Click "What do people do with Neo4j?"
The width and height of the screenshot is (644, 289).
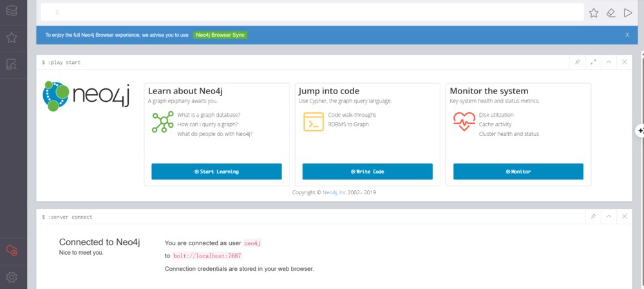215,134
